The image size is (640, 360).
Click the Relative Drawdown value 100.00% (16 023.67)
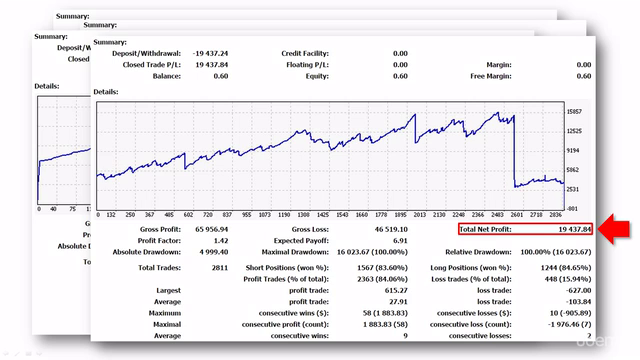(556, 252)
